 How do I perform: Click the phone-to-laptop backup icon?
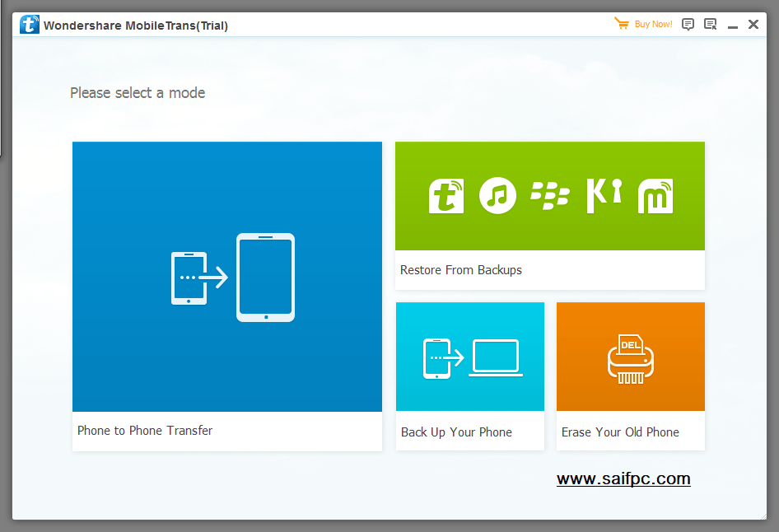coord(473,358)
